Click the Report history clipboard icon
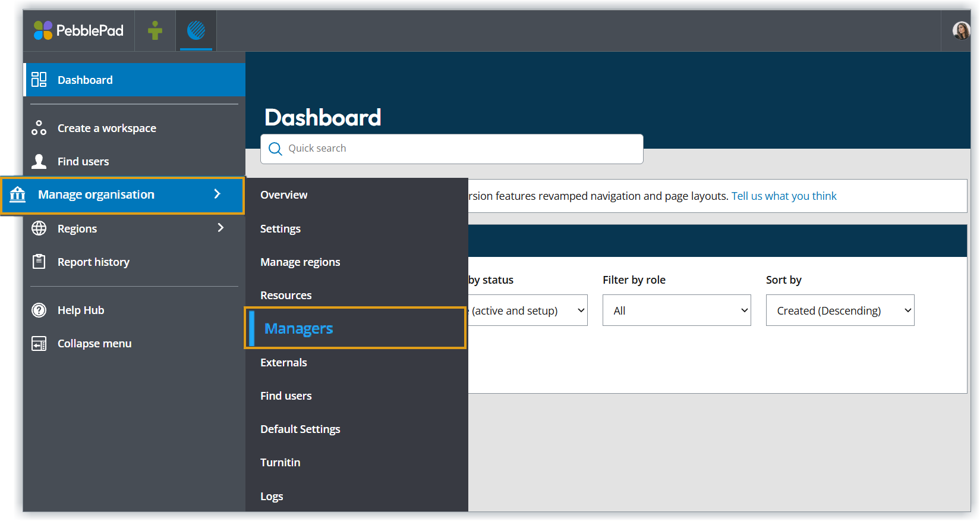 click(39, 262)
